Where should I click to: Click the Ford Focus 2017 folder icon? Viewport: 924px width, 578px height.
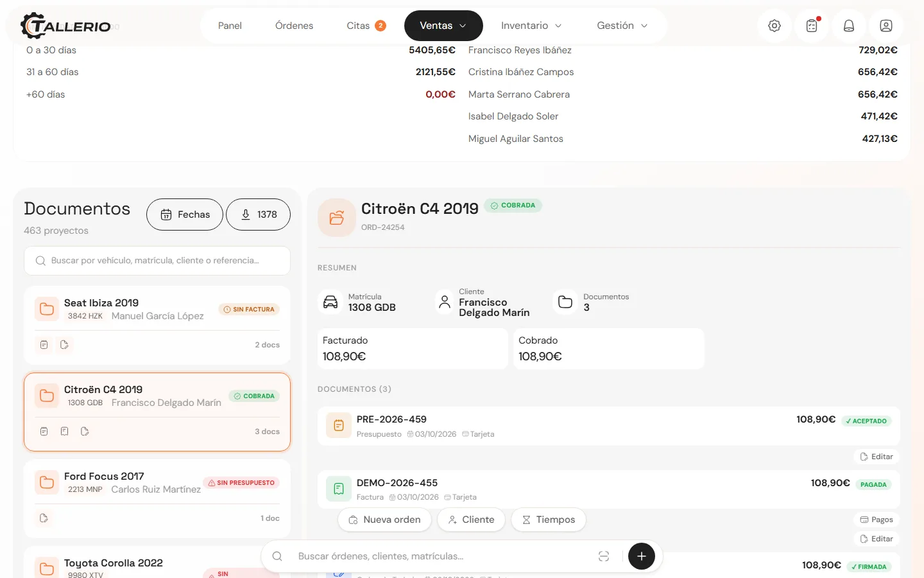pos(47,482)
